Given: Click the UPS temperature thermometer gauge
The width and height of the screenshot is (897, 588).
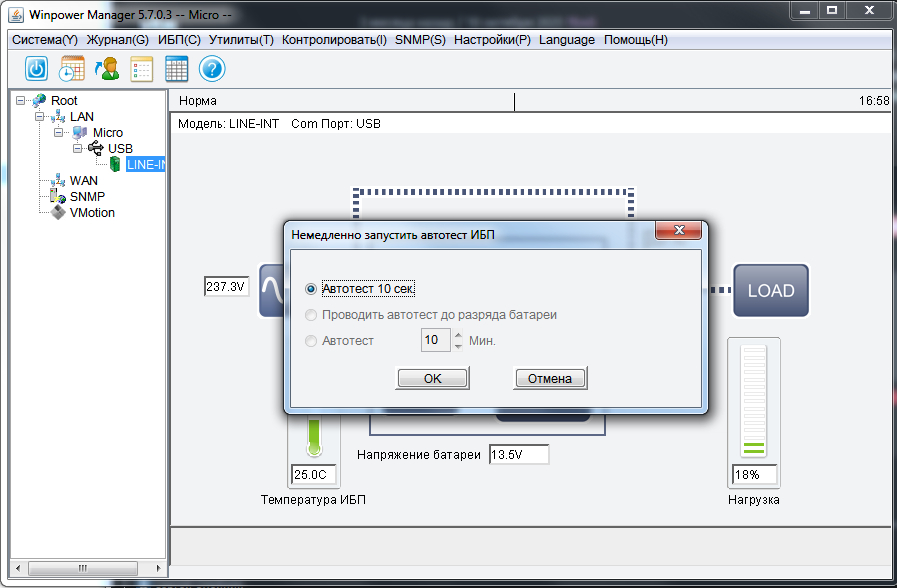Looking at the screenshot, I should click(x=314, y=438).
